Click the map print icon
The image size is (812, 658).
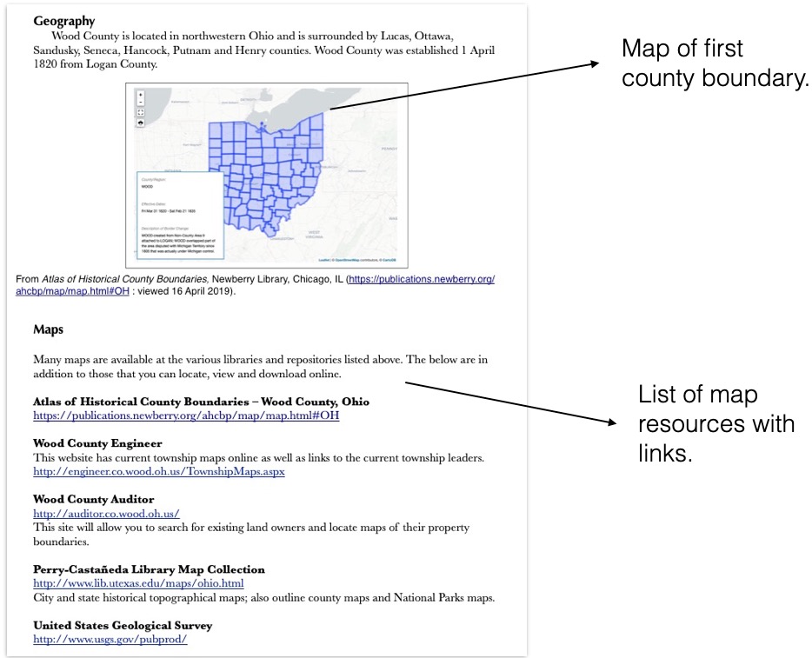141,123
